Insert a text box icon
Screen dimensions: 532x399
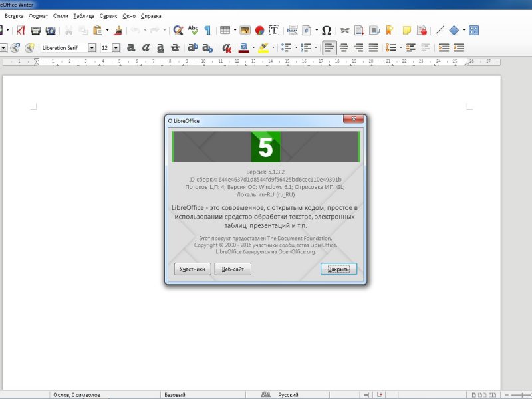274,31
